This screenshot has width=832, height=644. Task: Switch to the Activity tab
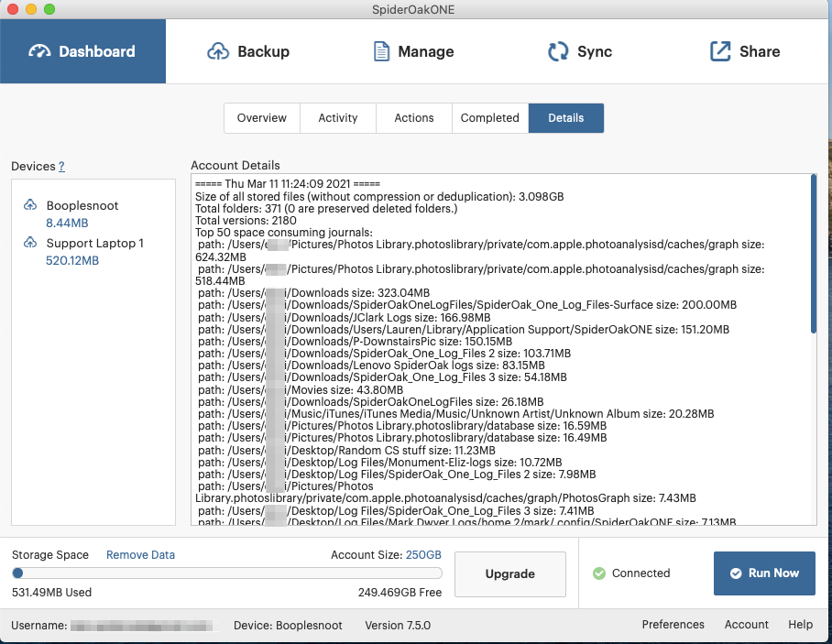click(x=338, y=118)
